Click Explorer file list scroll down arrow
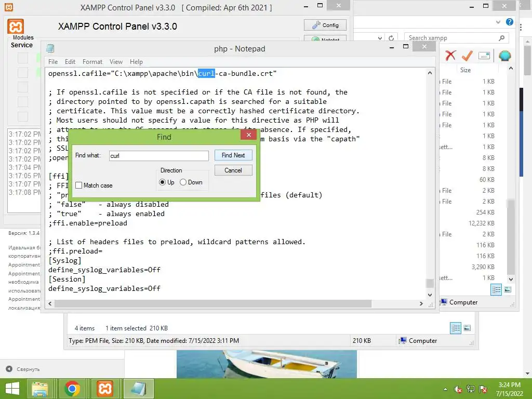 pyautogui.click(x=511, y=279)
